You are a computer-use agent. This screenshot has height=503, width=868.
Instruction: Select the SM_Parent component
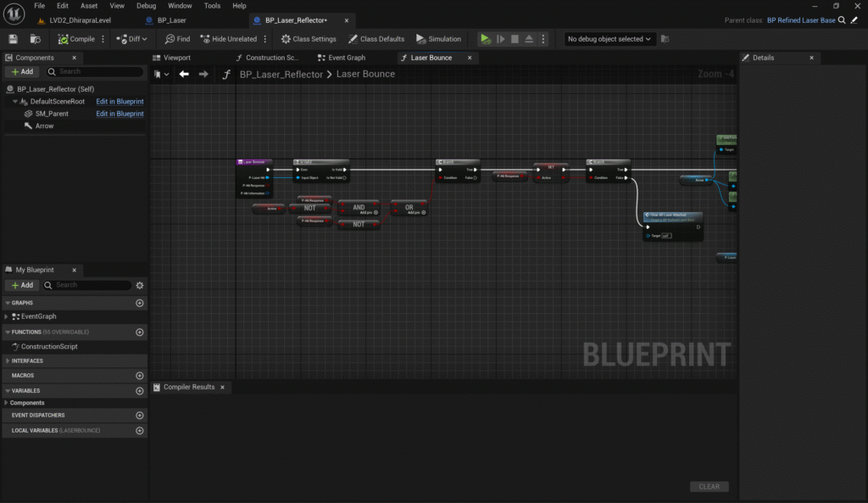[x=52, y=115]
